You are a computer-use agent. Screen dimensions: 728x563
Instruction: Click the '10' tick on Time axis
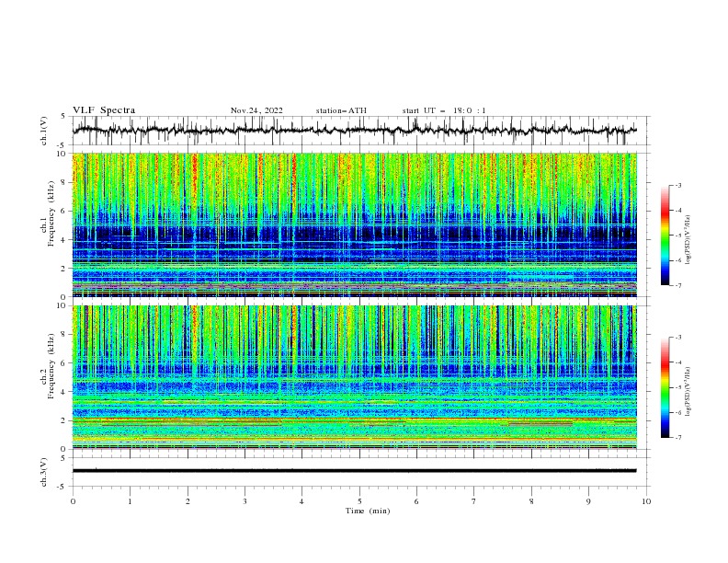pyautogui.click(x=646, y=501)
